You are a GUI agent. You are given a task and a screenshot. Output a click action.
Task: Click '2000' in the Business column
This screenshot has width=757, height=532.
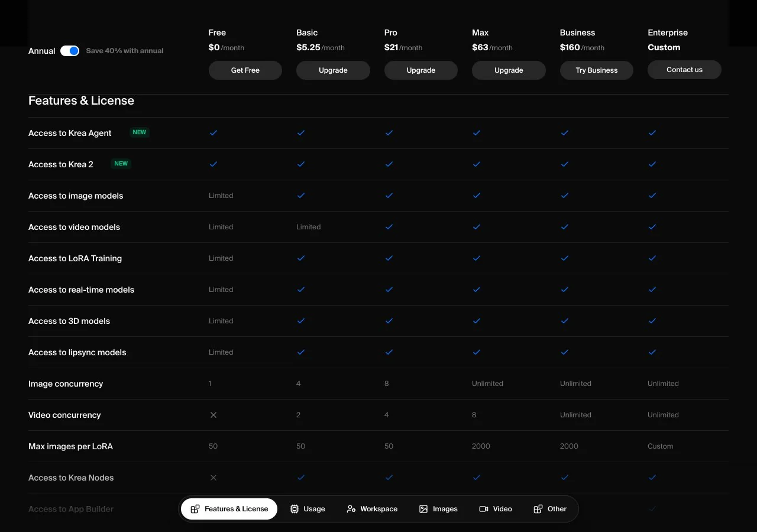569,446
